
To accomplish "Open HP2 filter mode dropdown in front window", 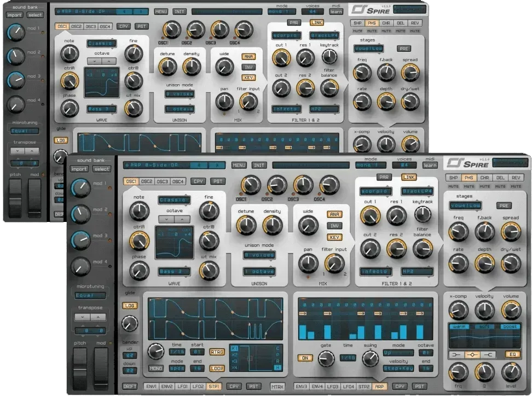I will click(x=417, y=272).
